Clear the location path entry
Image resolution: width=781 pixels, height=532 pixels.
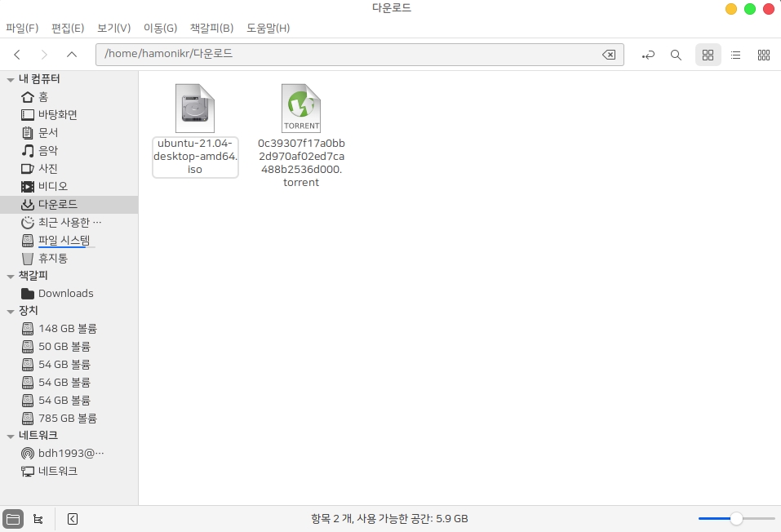pos(608,55)
